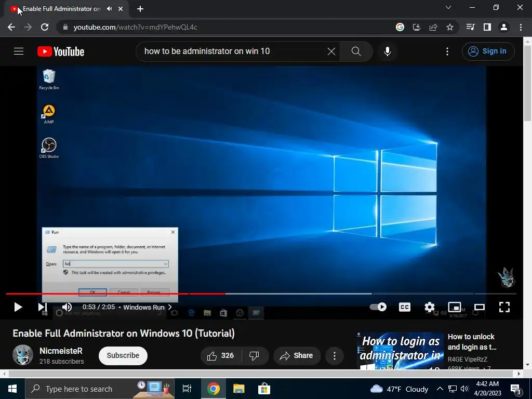Viewport: 532px width, 399px height.
Task: Expand the tab search dropdown
Action: 448,7
